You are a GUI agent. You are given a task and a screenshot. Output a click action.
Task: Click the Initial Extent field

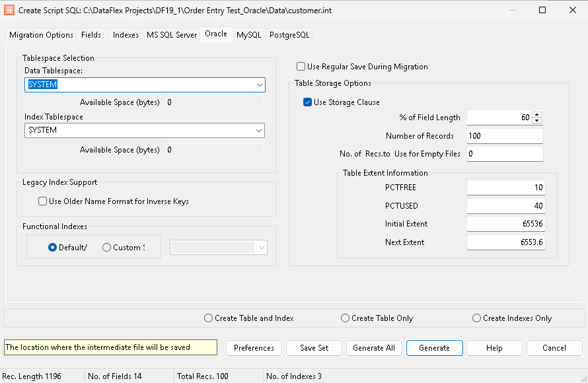coord(505,224)
